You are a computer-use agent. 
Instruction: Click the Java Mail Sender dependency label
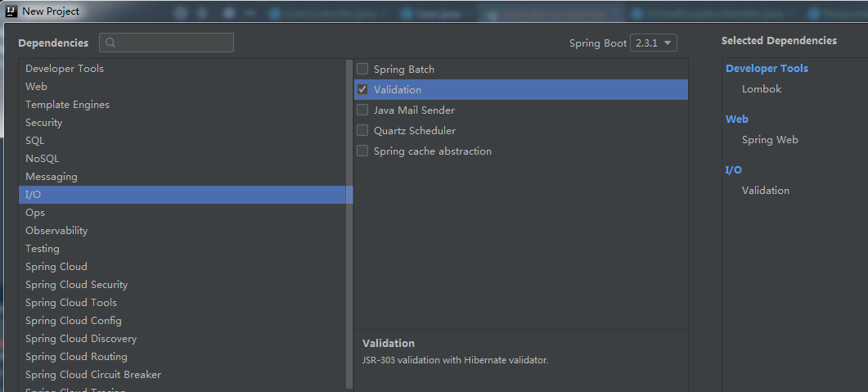[x=414, y=110]
